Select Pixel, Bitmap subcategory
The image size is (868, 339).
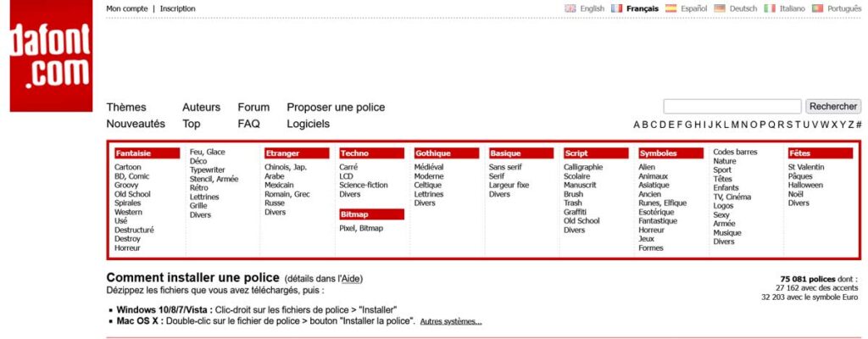(361, 228)
